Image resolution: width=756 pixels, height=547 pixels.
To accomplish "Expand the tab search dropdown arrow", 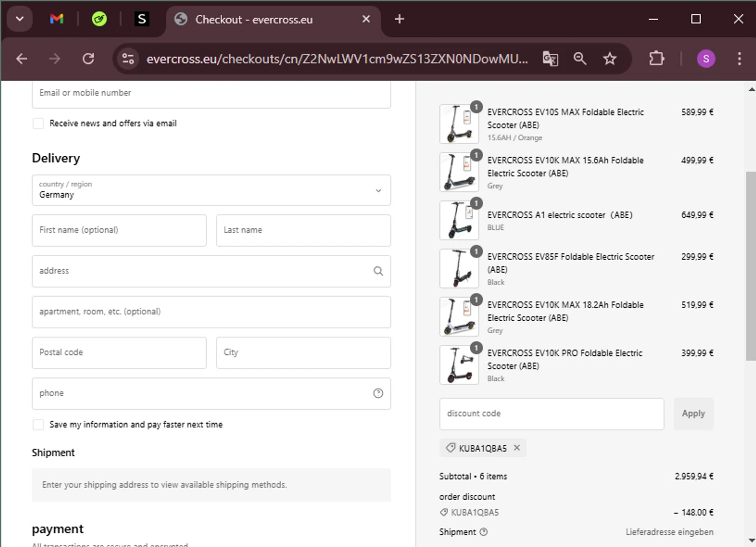I will 20,19.
